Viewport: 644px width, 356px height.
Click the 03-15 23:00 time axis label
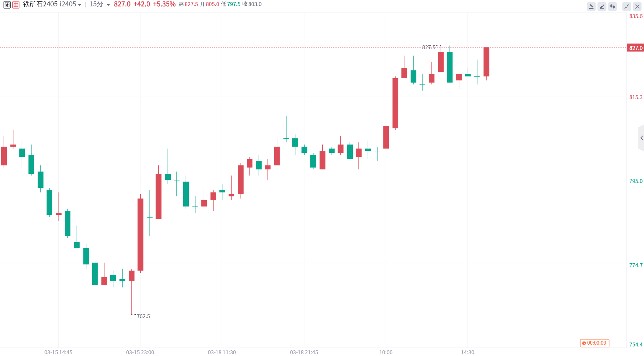(140, 352)
